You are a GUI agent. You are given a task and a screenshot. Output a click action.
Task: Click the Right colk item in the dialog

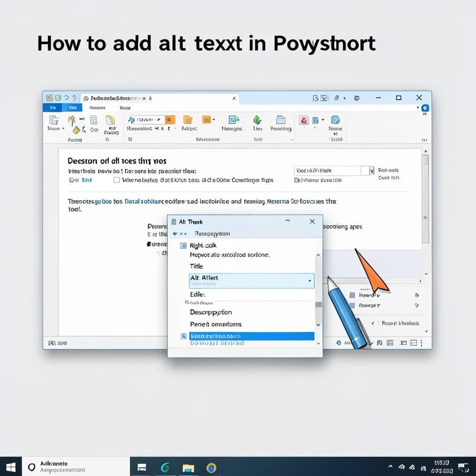click(x=203, y=245)
